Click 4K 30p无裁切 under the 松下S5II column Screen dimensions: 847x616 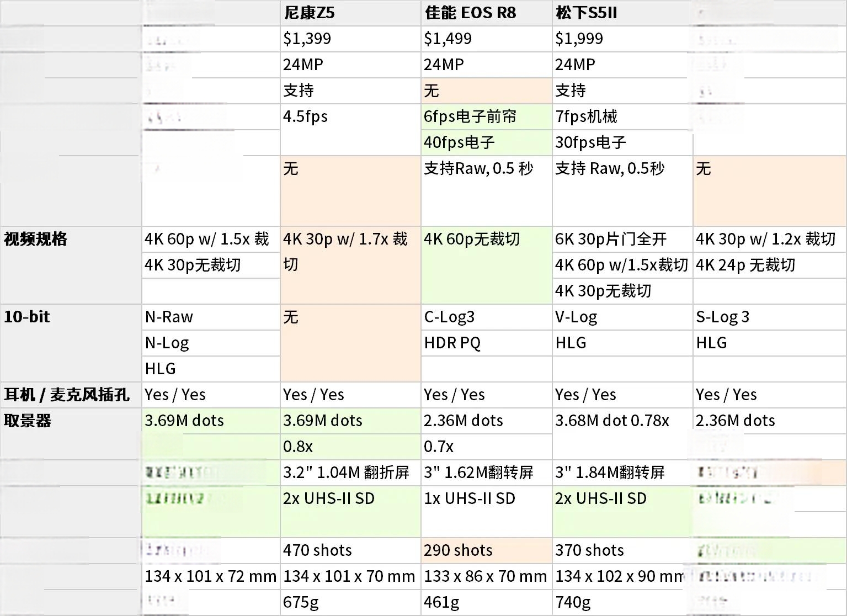pyautogui.click(x=622, y=291)
